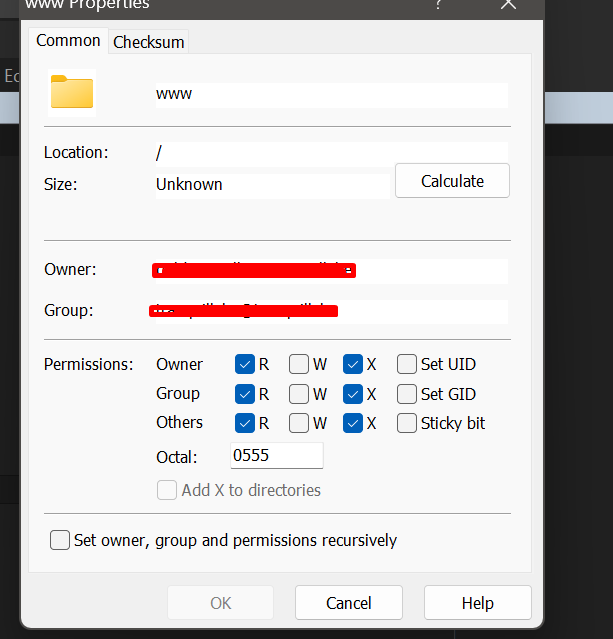Disable Owner execute (X) permission
The image size is (613, 639).
pos(353,364)
